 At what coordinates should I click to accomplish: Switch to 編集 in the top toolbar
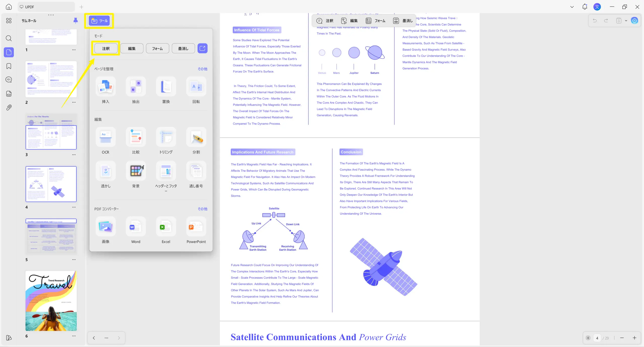pyautogui.click(x=349, y=21)
